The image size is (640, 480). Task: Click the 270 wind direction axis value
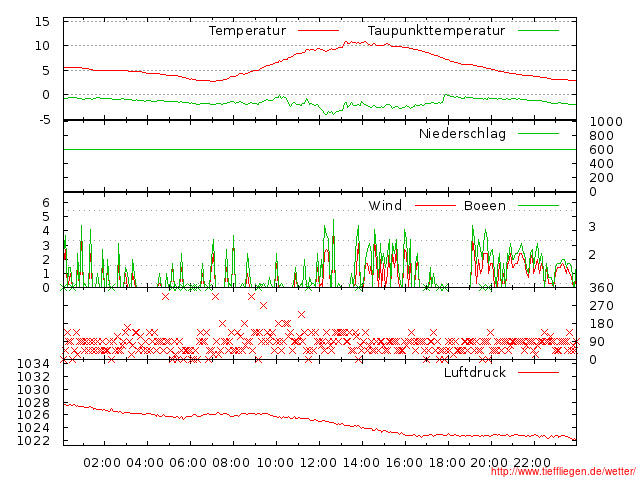coord(602,306)
